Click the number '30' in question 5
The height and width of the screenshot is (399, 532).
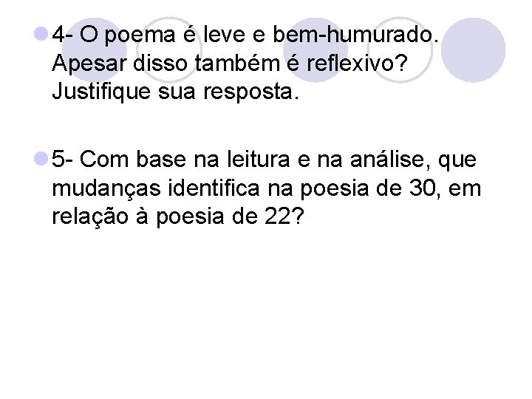pyautogui.click(x=423, y=188)
